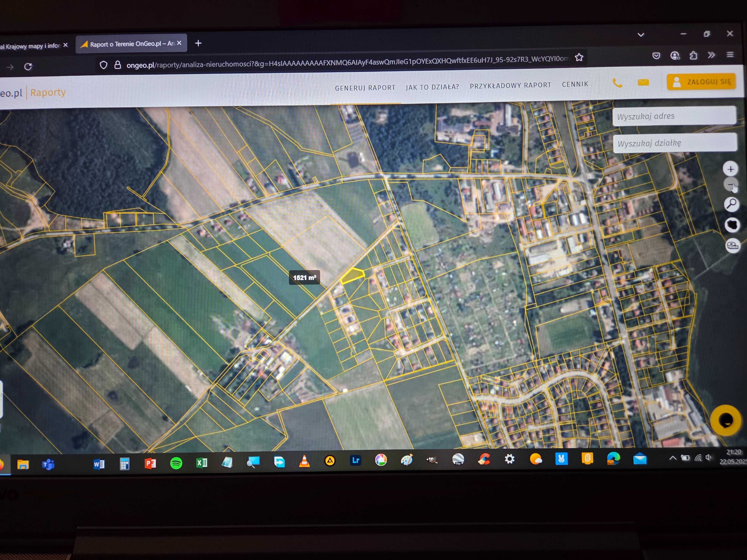Image resolution: width=747 pixels, height=560 pixels.
Task: Click the yellow envelope email icon
Action: (x=643, y=82)
